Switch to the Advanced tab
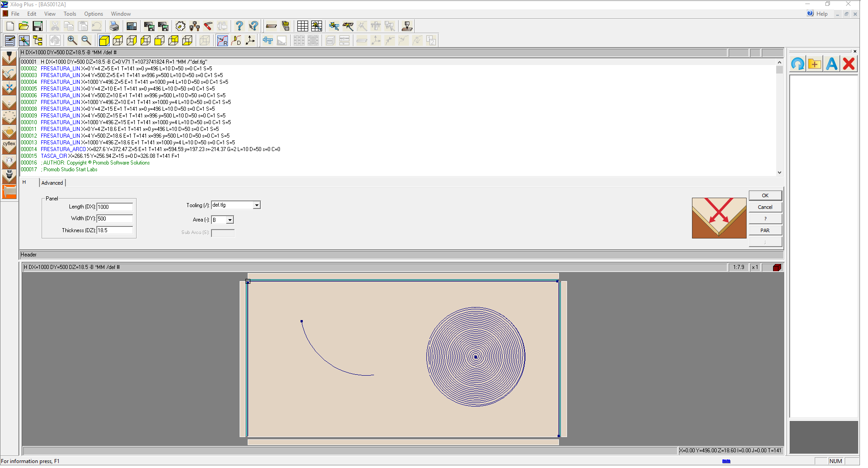 click(x=52, y=183)
